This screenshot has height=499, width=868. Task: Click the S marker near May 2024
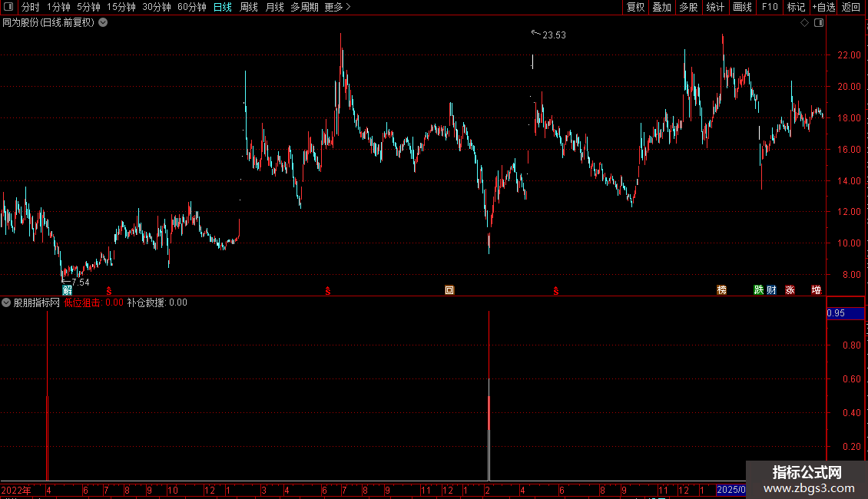pyautogui.click(x=556, y=291)
